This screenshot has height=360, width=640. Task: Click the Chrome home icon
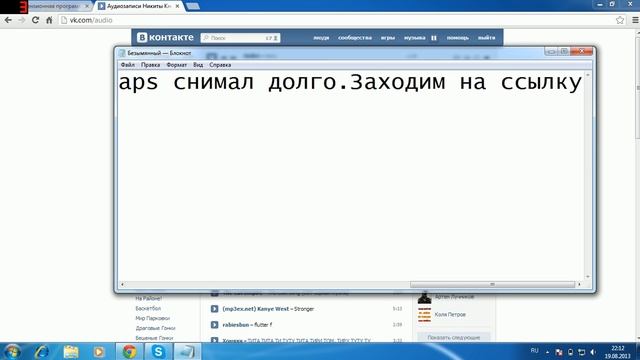tap(49, 20)
